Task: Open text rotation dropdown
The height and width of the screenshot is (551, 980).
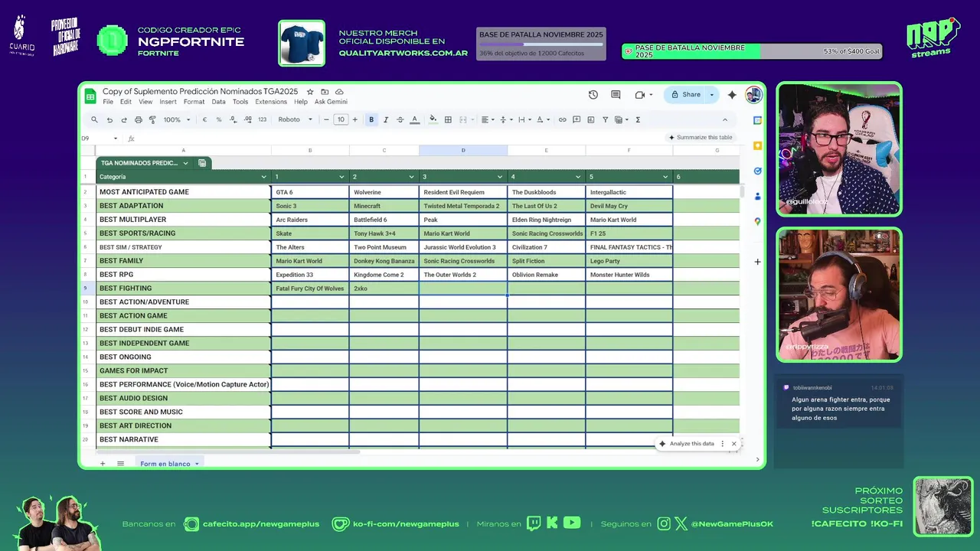Action: click(543, 119)
